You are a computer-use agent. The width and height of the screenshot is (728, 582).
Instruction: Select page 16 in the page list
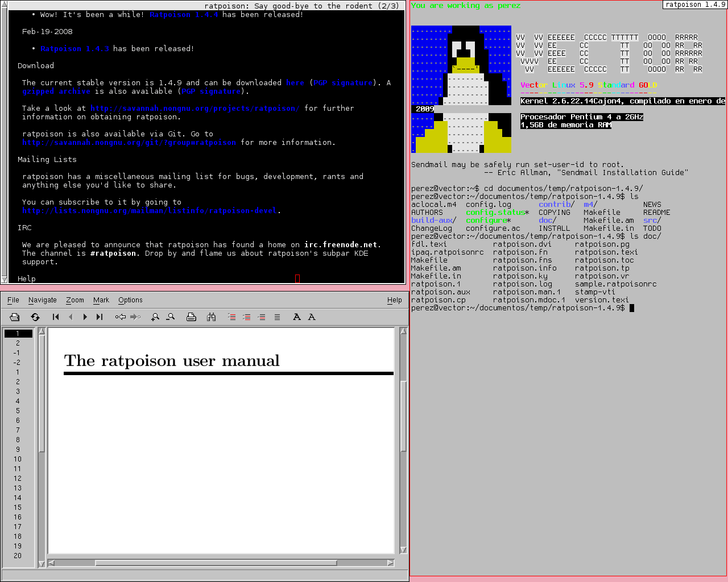click(x=18, y=517)
